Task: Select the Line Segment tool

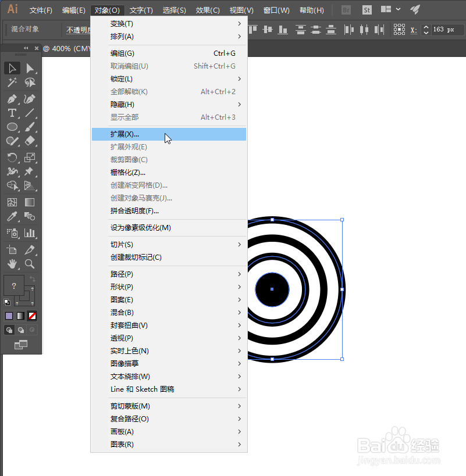Action: point(30,113)
